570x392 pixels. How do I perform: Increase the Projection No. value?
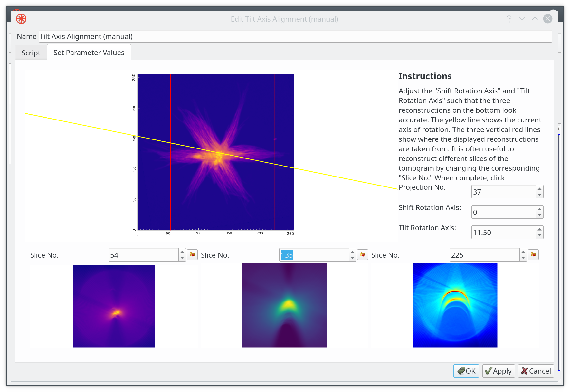pyautogui.click(x=539, y=189)
